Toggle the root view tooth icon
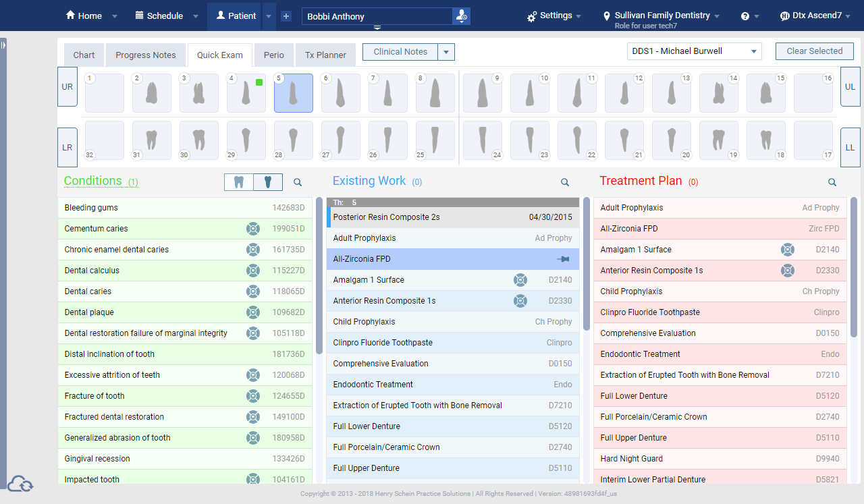The height and width of the screenshot is (504, 864). [x=268, y=181]
